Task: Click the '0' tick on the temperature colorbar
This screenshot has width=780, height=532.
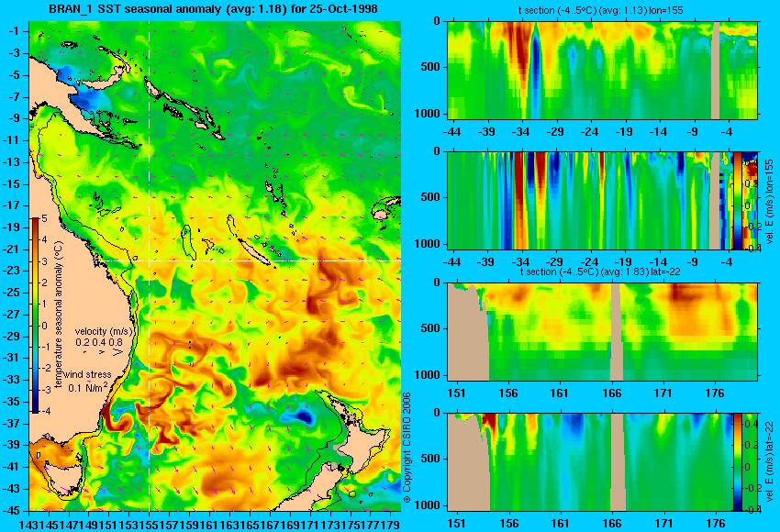Action: [x=44, y=326]
